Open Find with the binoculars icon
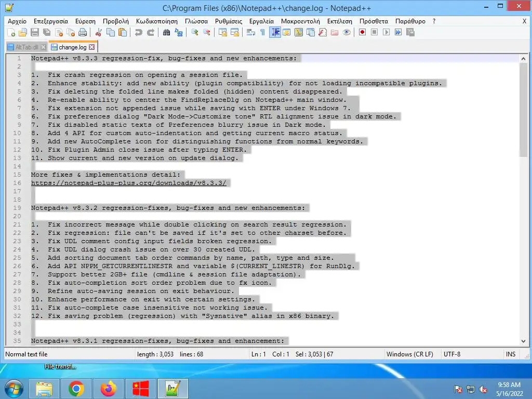This screenshot has width=532, height=399. click(x=166, y=32)
